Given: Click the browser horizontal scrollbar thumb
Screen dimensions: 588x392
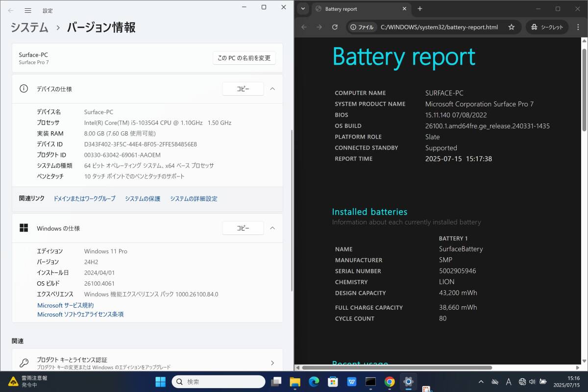Looking at the screenshot, I should [397, 367].
